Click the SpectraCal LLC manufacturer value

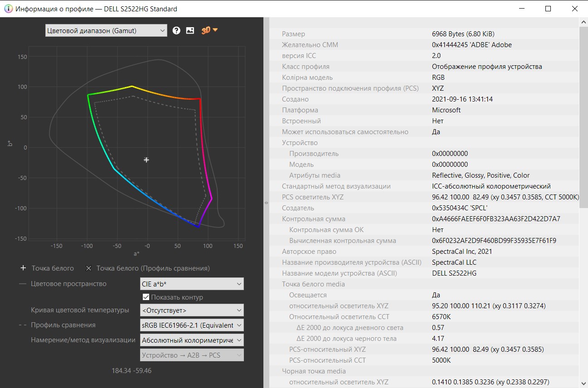[454, 262]
